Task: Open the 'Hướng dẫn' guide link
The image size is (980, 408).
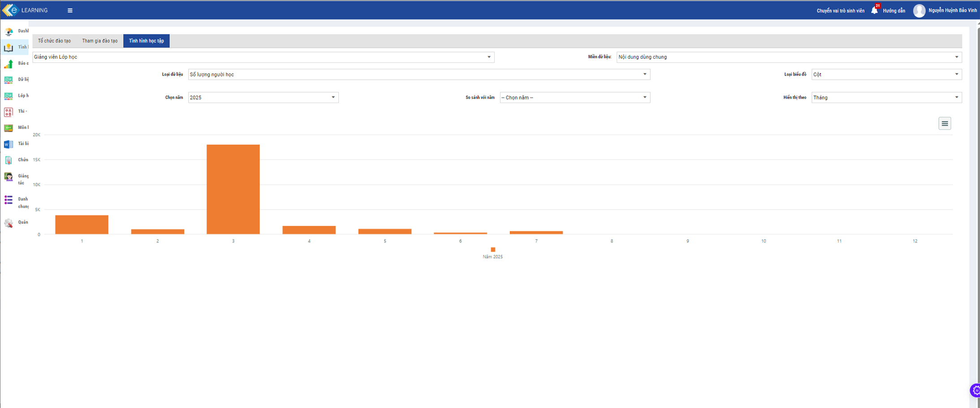Action: coord(894,11)
